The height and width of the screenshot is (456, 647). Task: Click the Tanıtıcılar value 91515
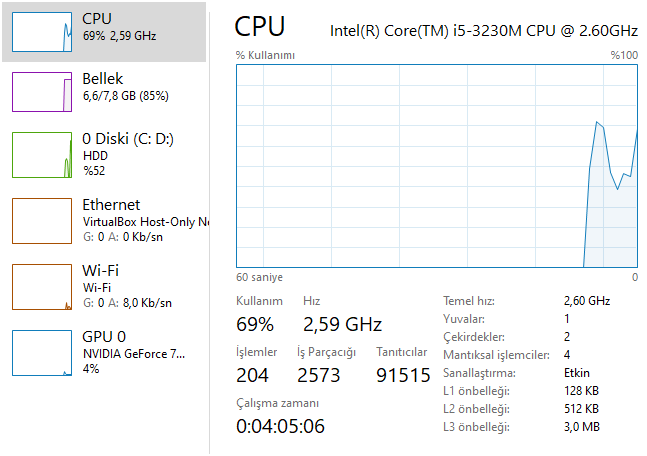(403, 375)
